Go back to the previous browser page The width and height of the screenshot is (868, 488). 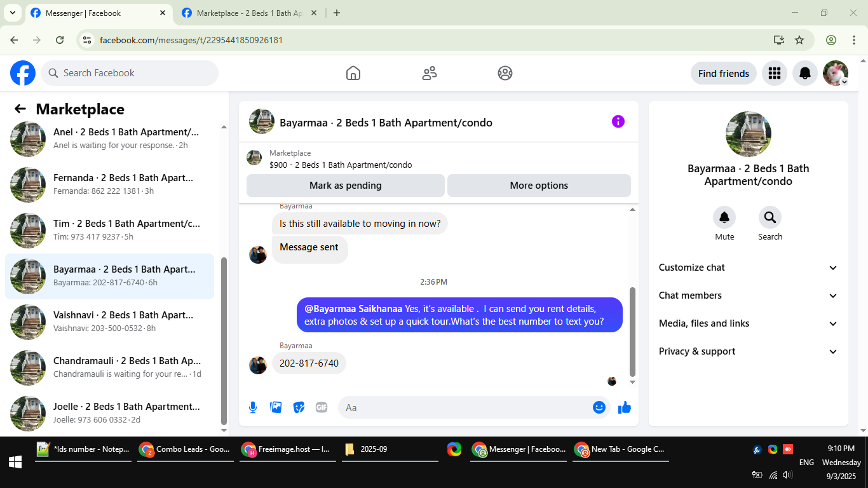pyautogui.click(x=14, y=40)
